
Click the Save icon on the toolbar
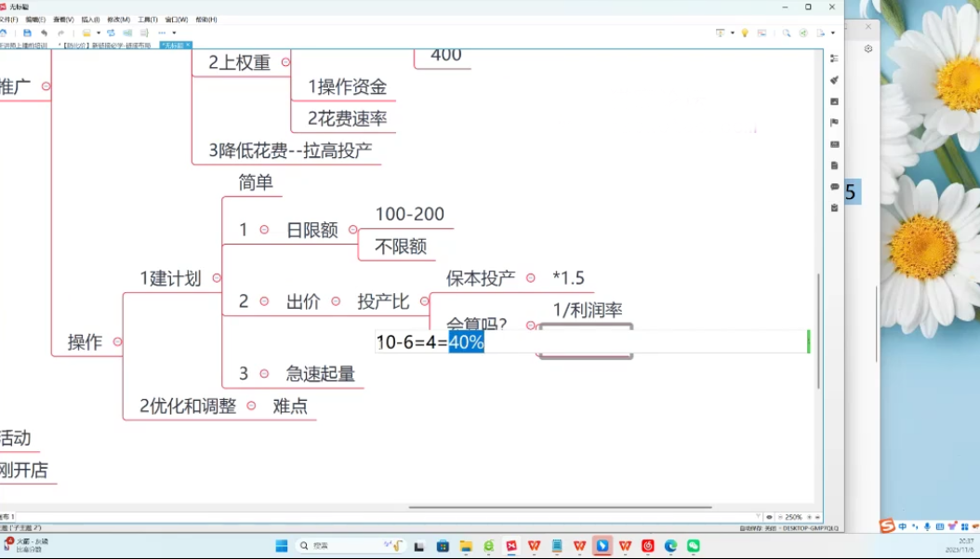[27, 33]
